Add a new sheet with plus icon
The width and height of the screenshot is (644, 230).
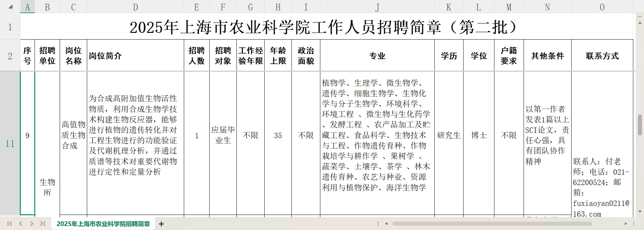coord(161,224)
